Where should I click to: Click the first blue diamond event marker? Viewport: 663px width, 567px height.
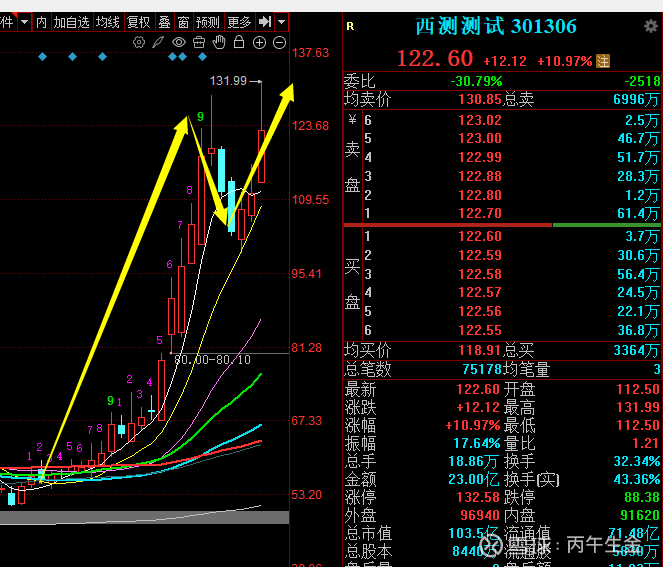point(42,56)
